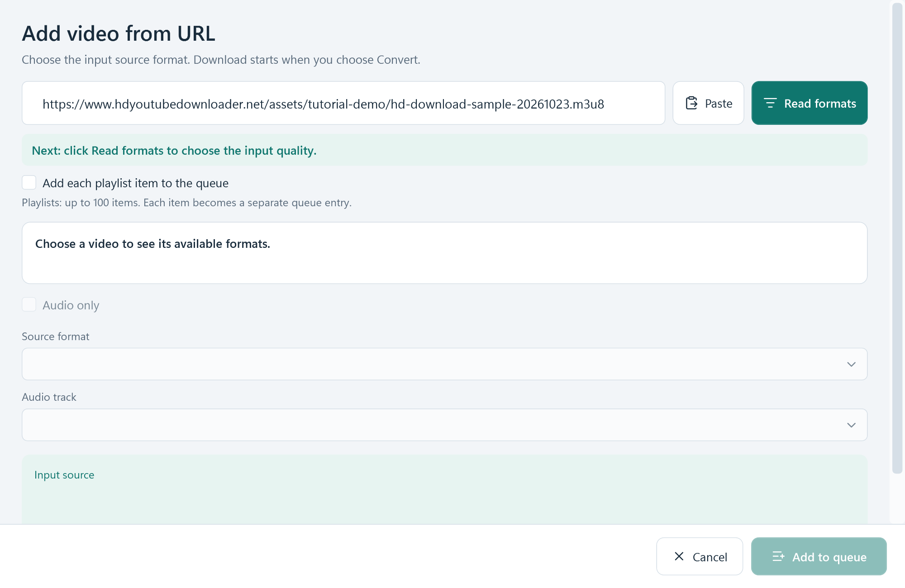Enable Add each playlist item to the queue
Viewport: 905px width, 588px height.
click(x=29, y=183)
